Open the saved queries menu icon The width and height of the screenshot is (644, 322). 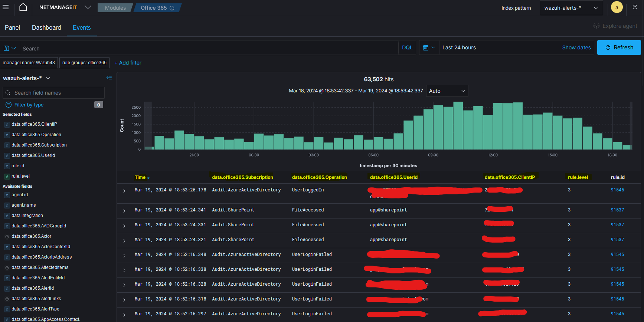10,48
